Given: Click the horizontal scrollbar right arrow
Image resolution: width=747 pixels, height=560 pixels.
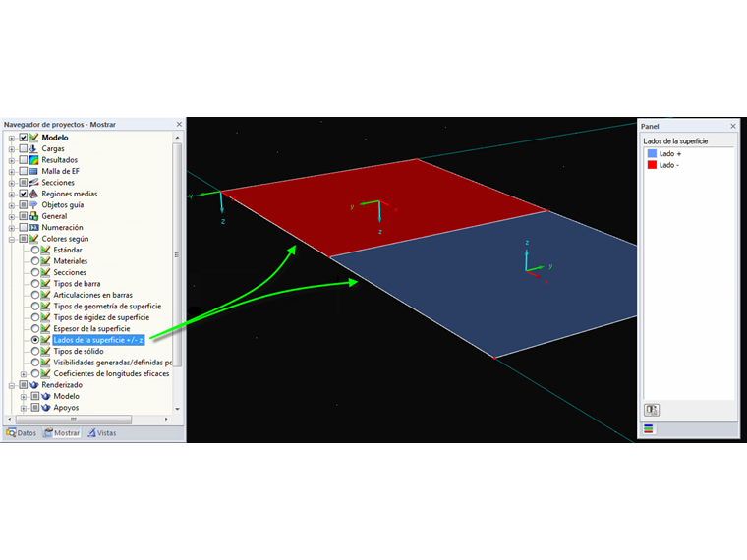Looking at the screenshot, I should coord(166,420).
